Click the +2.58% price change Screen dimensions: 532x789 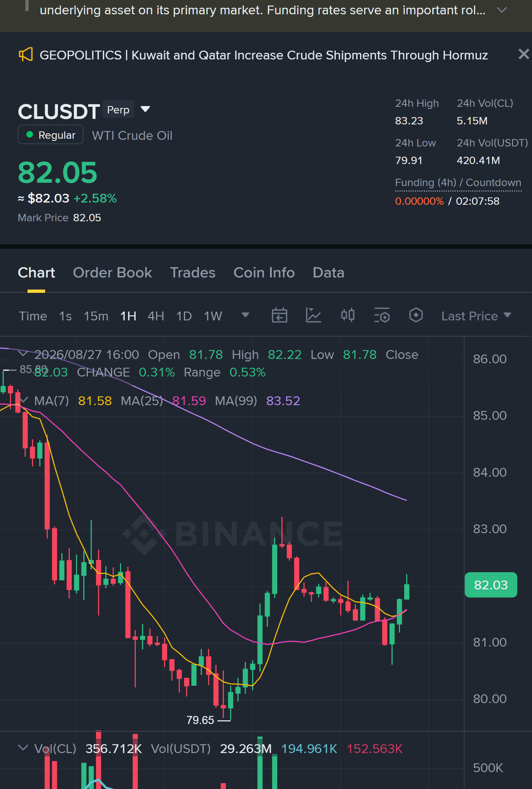click(x=95, y=198)
